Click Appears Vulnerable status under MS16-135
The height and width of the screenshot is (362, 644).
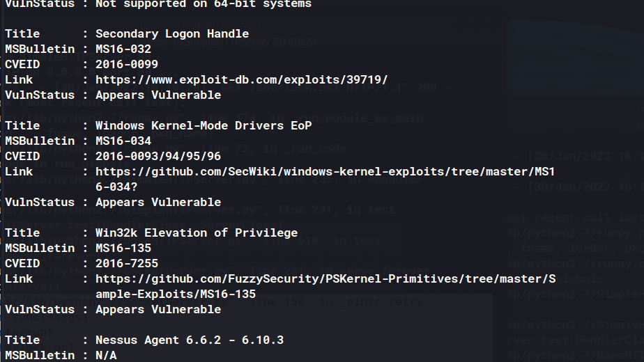tap(158, 310)
